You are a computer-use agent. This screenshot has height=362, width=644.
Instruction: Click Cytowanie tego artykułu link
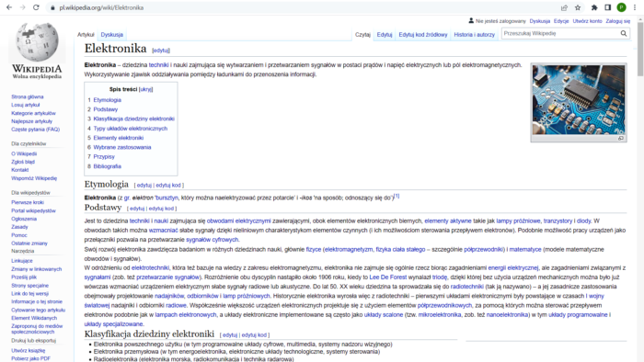point(39,310)
